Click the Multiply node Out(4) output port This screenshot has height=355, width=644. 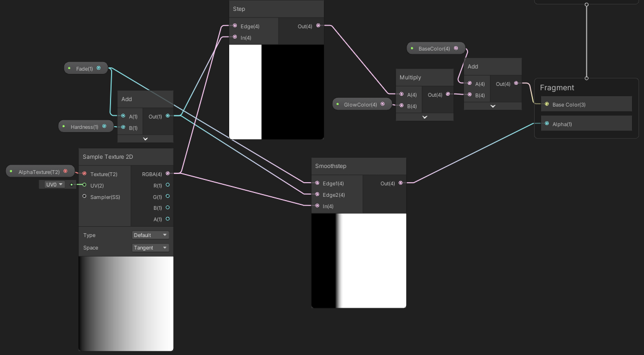448,94
